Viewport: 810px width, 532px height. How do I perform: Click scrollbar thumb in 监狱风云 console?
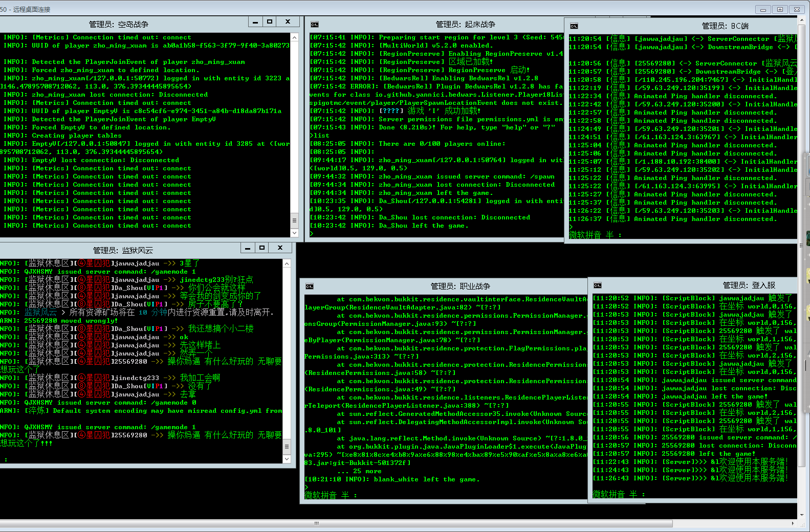pos(287,446)
